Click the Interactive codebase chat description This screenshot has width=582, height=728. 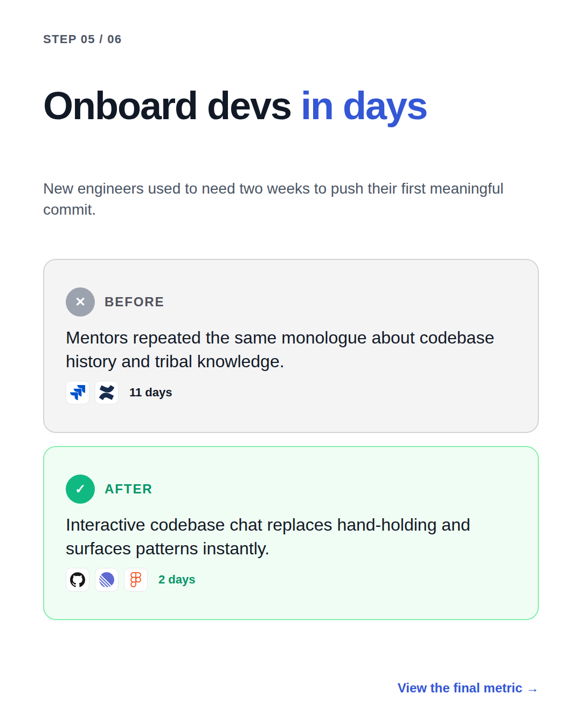[268, 537]
